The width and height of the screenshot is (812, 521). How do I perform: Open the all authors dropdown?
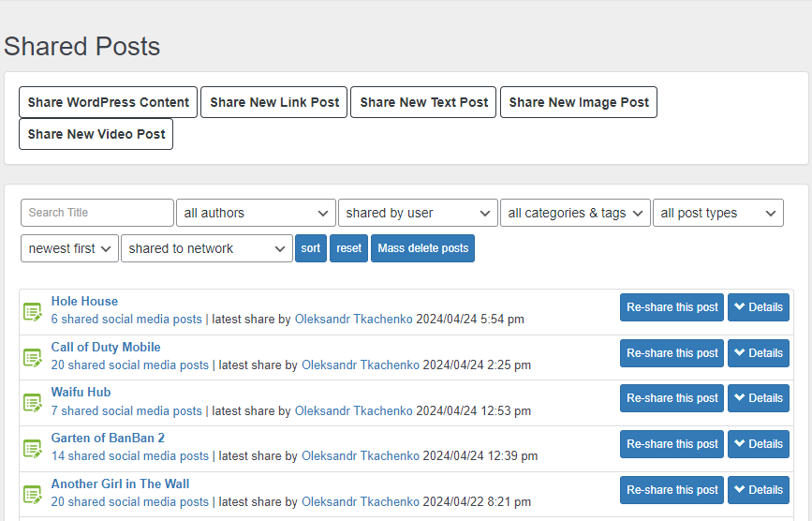click(x=255, y=213)
